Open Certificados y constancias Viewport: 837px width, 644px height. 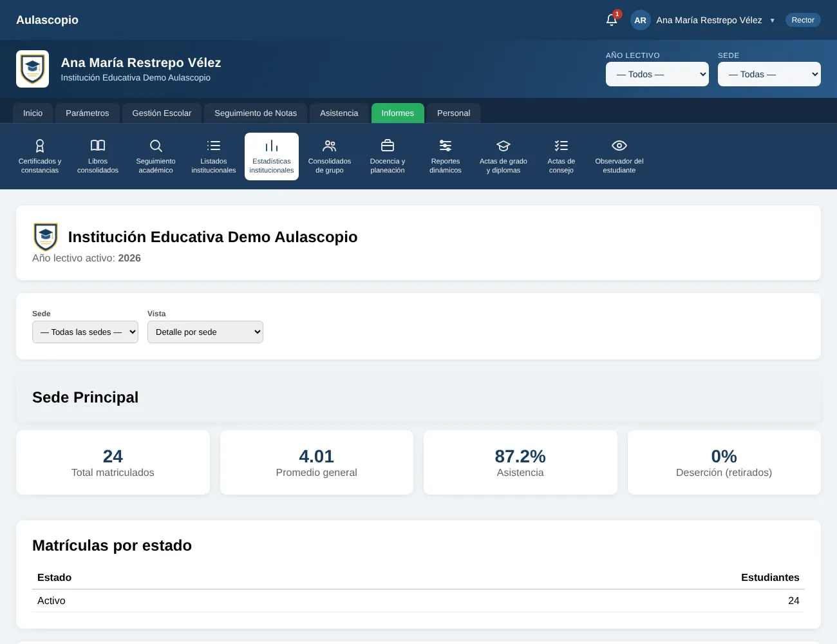[x=40, y=156]
